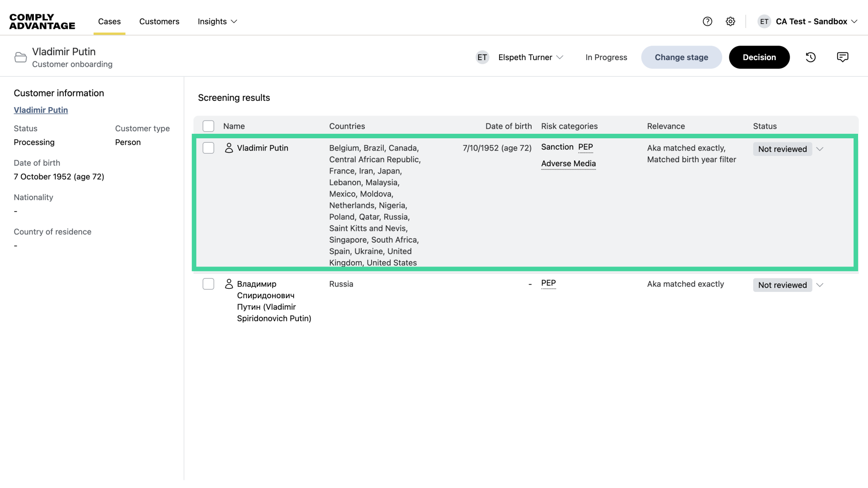Viewport: 868px width, 488px height.
Task: Expand the first row's Not reviewed status dropdown
Action: (x=820, y=149)
